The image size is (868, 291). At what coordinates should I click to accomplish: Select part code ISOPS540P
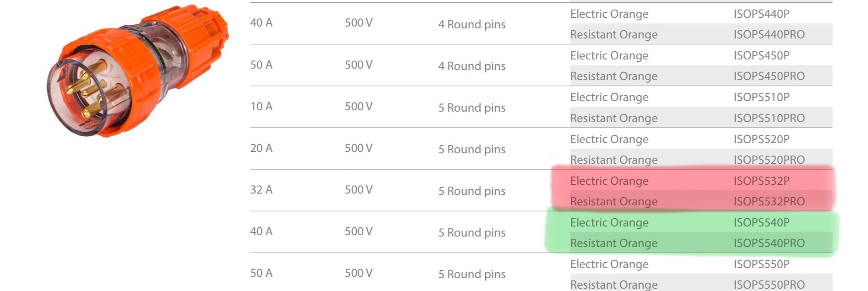coord(761,222)
